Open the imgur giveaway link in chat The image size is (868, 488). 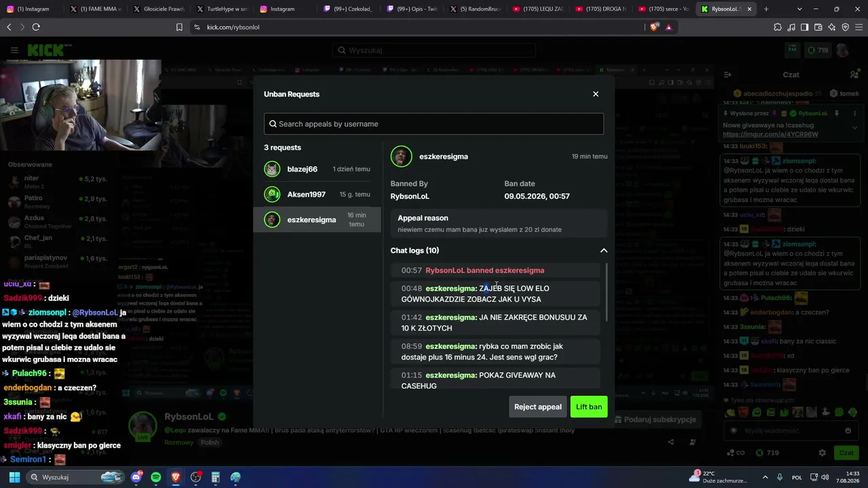(x=770, y=134)
